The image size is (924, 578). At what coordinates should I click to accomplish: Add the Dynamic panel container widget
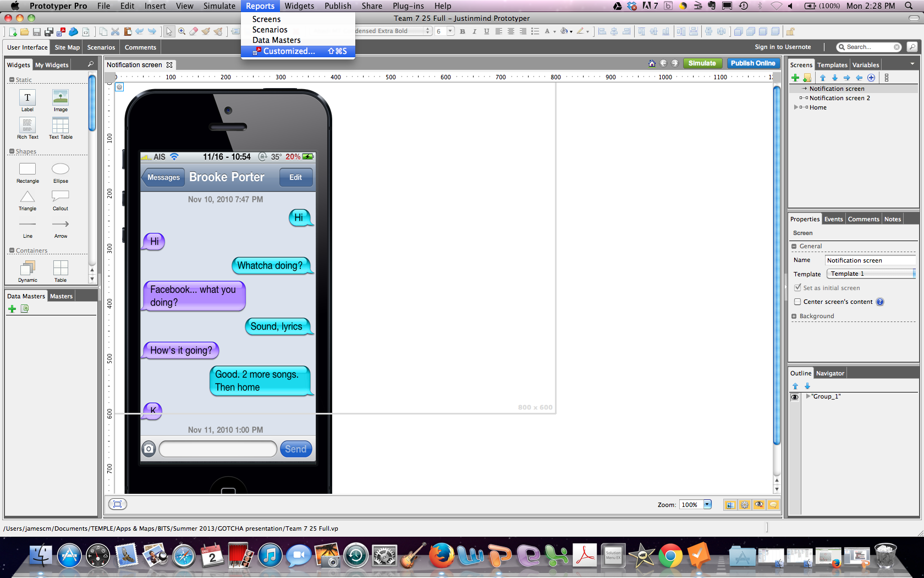pyautogui.click(x=28, y=271)
